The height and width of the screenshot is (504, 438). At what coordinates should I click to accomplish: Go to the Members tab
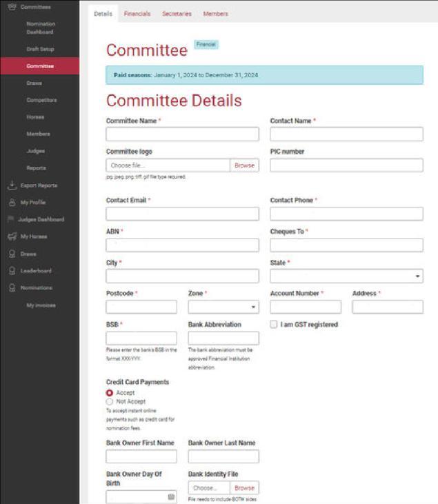pos(215,14)
